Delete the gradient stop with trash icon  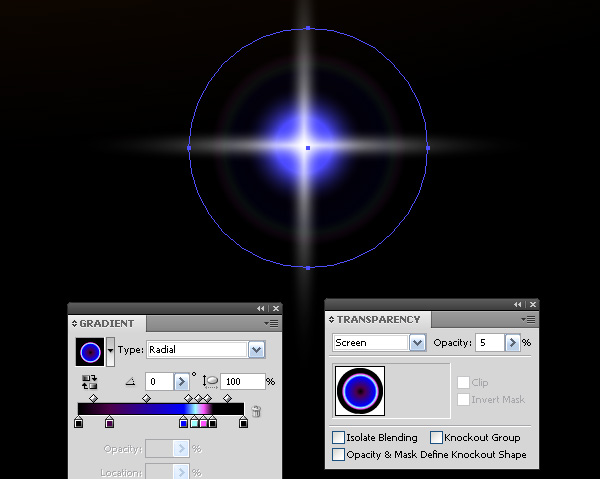256,411
